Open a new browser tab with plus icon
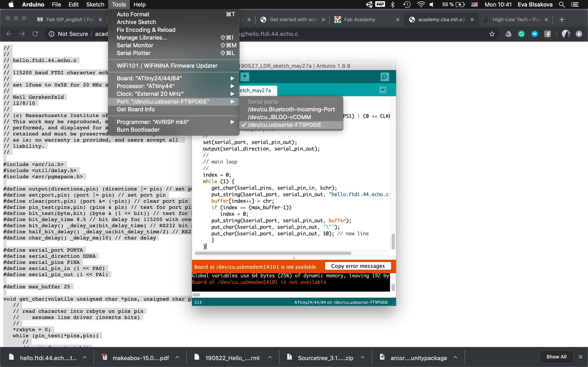The width and height of the screenshot is (588, 367). 561,20
